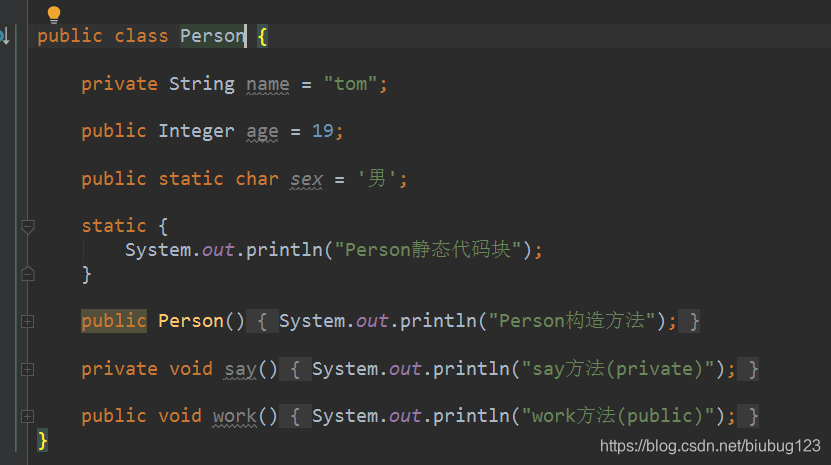Image resolution: width=831 pixels, height=465 pixels.
Task: Collapse the static block fold marker
Action: 28,226
